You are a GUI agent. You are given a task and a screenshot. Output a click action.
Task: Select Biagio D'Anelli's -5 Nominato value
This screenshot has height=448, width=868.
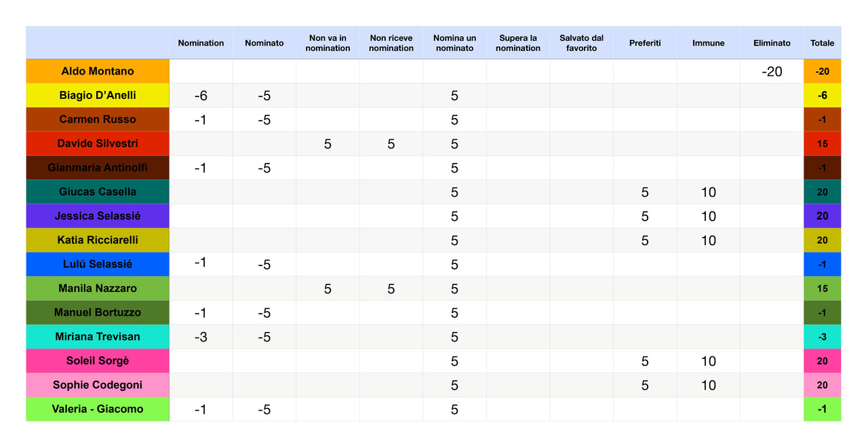coord(264,96)
